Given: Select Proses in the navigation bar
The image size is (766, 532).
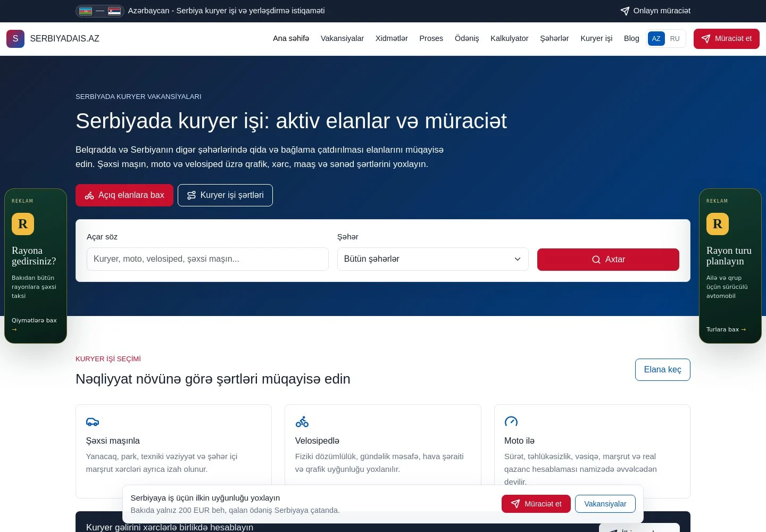Looking at the screenshot, I should 431,39.
